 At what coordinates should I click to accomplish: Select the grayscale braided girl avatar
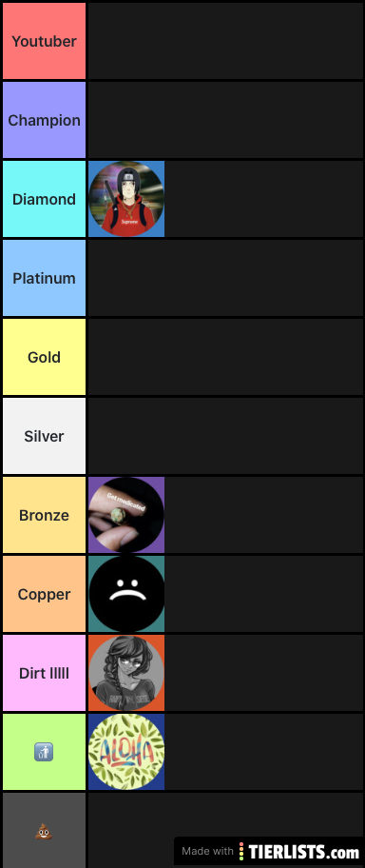pyautogui.click(x=126, y=673)
